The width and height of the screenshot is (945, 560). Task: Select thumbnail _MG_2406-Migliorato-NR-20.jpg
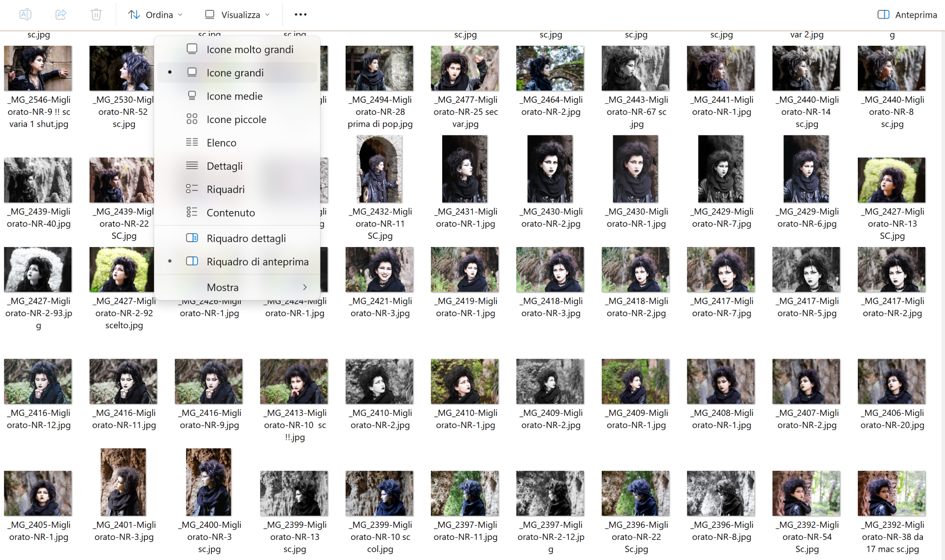click(891, 381)
